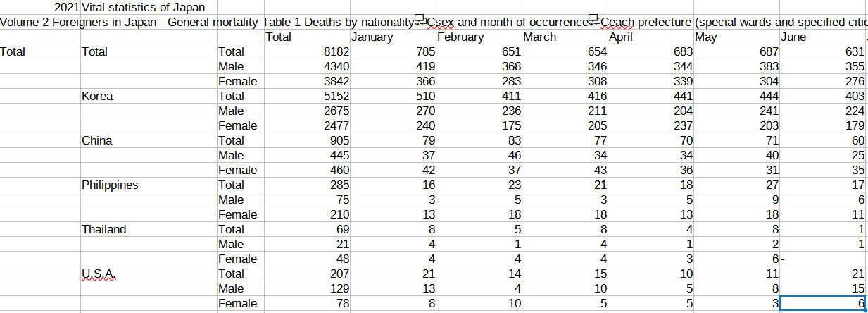Viewport: 868px width, 313px height.
Task: Select Korea January value 510
Action: pyautogui.click(x=392, y=96)
